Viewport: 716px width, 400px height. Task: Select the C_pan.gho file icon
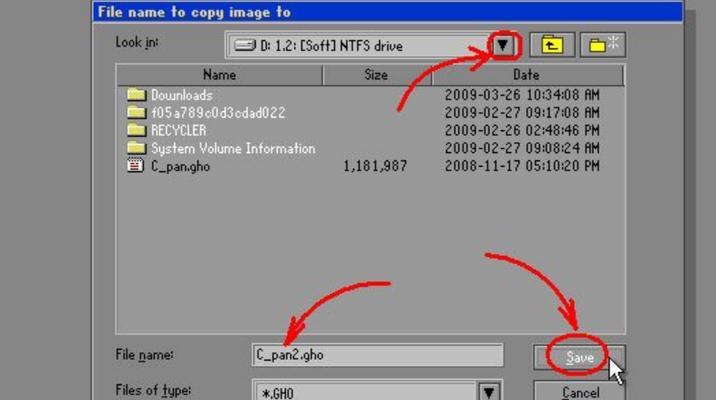coord(135,165)
